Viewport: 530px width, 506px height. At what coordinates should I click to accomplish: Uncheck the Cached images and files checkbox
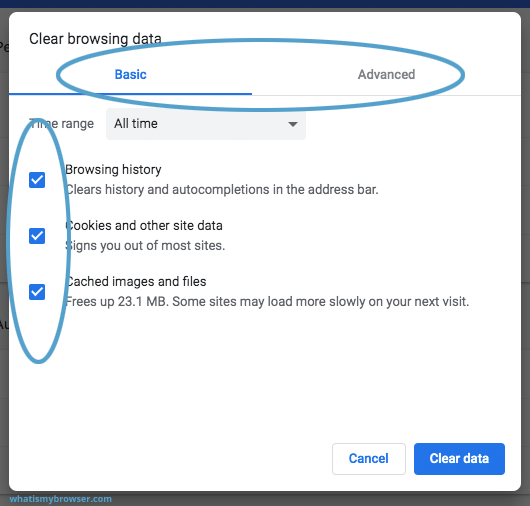point(37,292)
